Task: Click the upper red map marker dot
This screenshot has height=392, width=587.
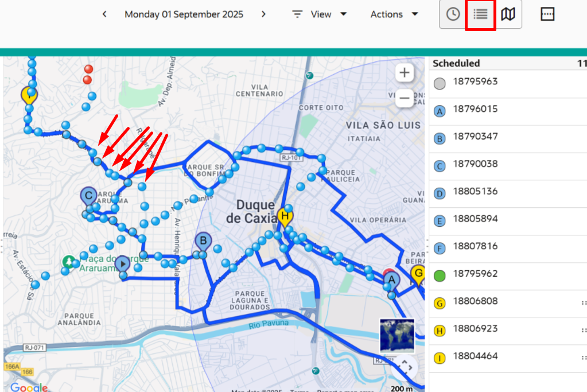Action: [x=88, y=69]
